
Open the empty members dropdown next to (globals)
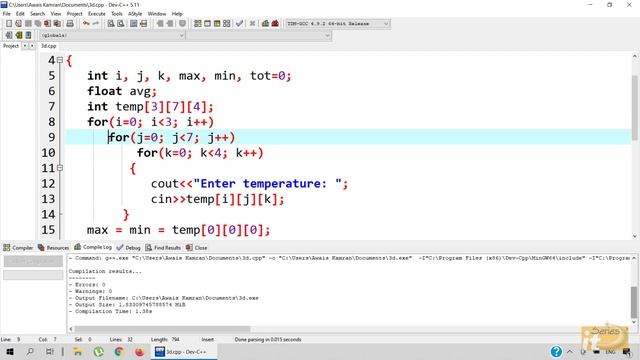point(258,36)
